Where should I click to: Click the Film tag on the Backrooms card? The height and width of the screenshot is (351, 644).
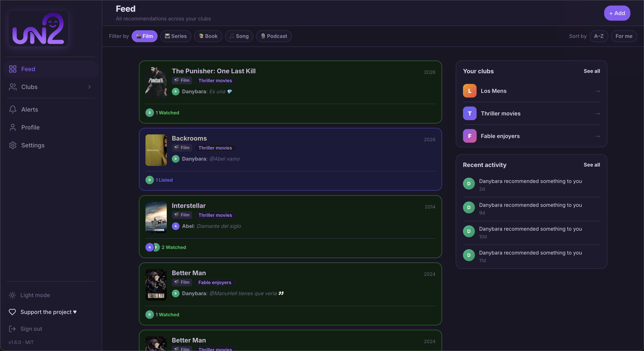point(182,148)
